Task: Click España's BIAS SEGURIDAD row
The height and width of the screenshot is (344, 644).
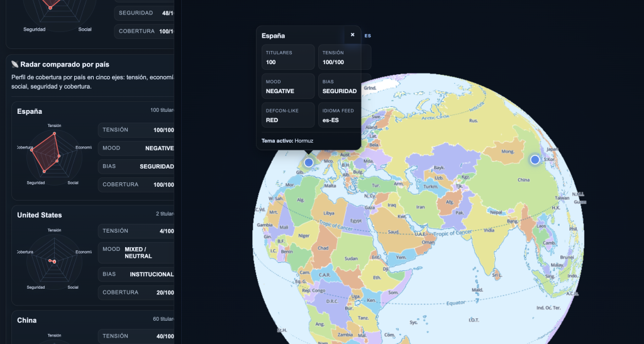Action: point(136,167)
